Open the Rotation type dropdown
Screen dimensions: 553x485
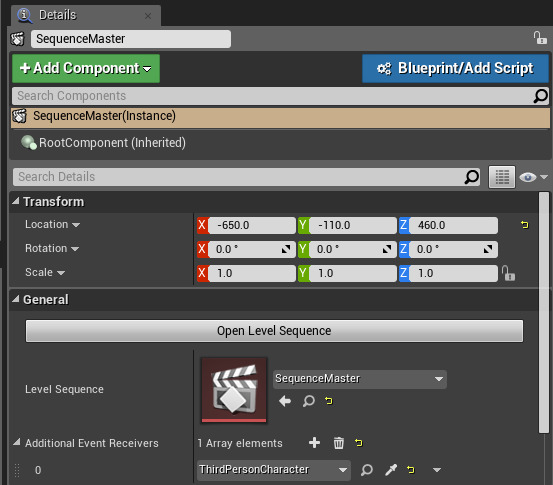point(75,249)
